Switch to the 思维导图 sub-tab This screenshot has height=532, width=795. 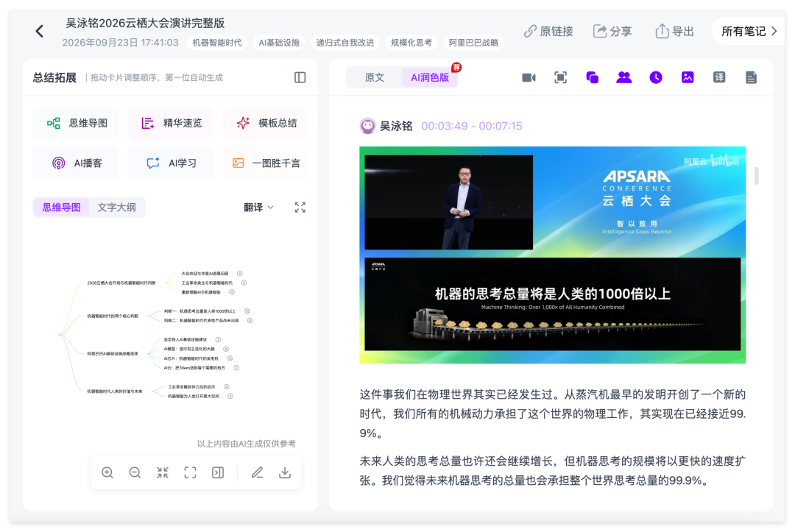(x=61, y=208)
